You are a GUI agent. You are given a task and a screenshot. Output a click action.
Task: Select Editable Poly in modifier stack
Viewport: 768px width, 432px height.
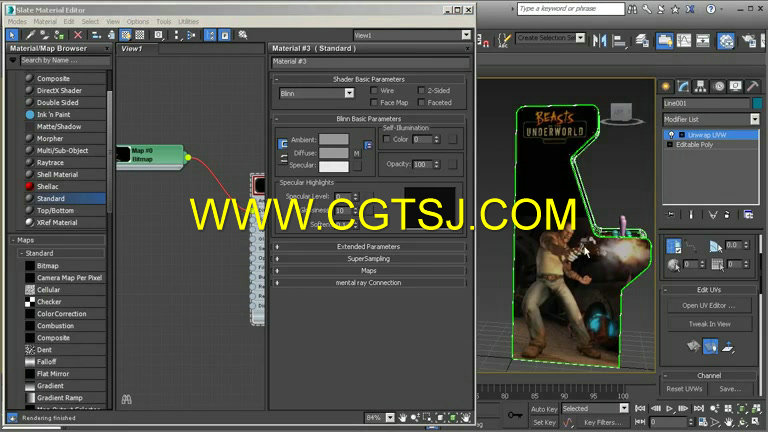click(x=695, y=144)
